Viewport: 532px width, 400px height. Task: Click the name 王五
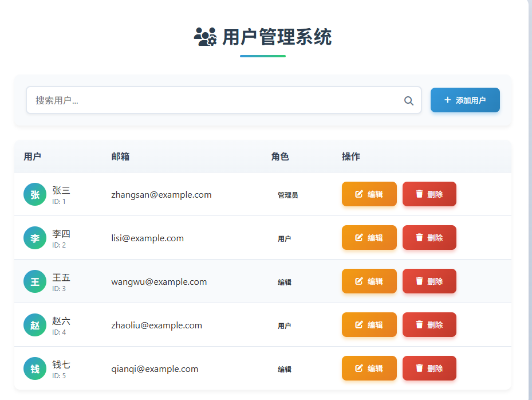coord(61,277)
